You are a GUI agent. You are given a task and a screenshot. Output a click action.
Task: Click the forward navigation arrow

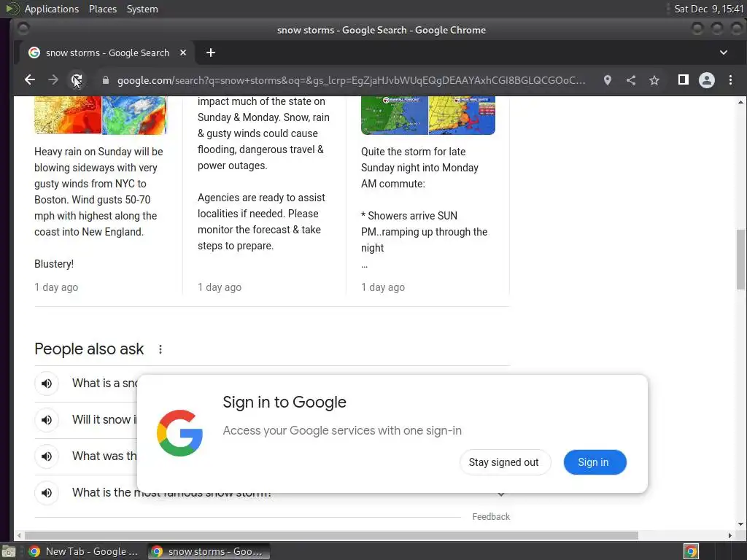53,80
